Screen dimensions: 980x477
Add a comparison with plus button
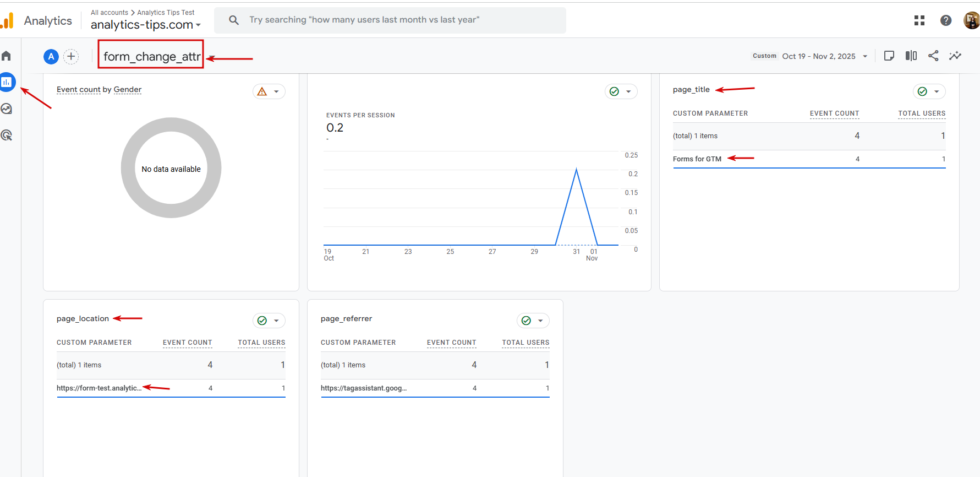coord(71,56)
